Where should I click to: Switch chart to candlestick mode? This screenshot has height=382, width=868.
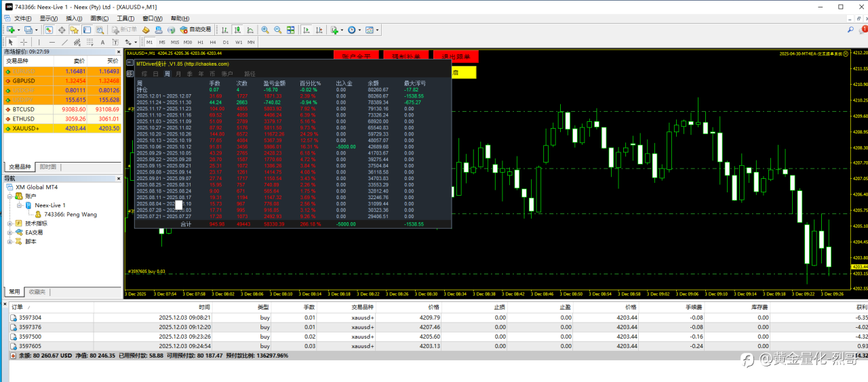238,30
